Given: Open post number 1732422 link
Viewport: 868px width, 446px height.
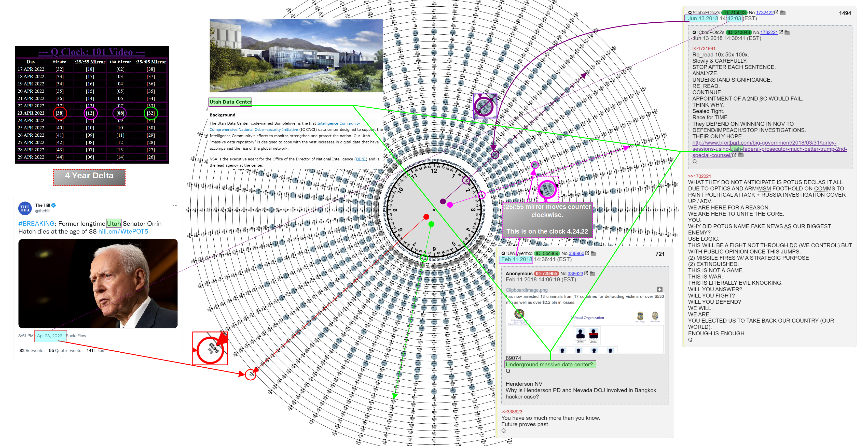Looking at the screenshot, I should tap(765, 13).
